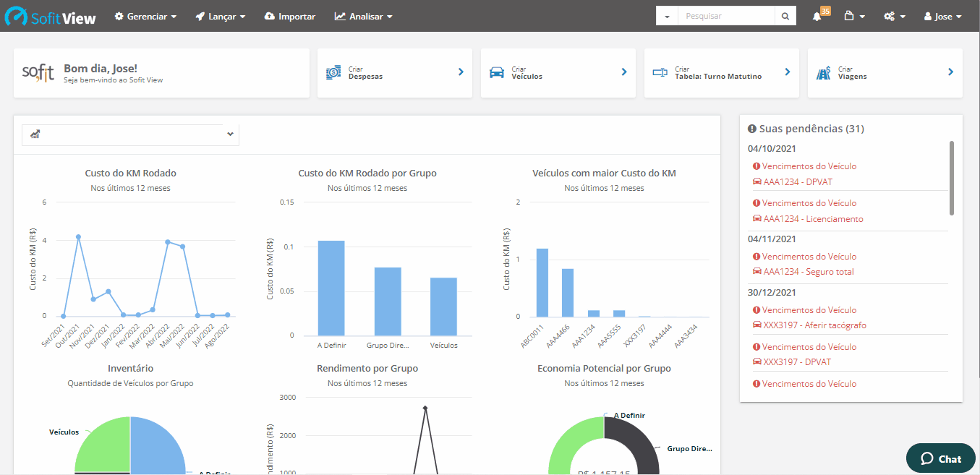This screenshot has width=980, height=475.
Task: Open the shopping bag dropdown
Action: [855, 16]
